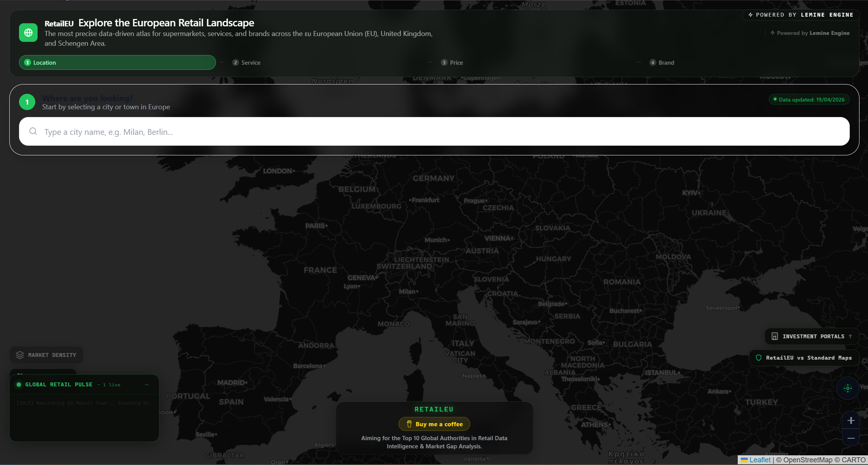Click the Explore the European Retail Landscape heading
The width and height of the screenshot is (868, 465).
coord(166,23)
